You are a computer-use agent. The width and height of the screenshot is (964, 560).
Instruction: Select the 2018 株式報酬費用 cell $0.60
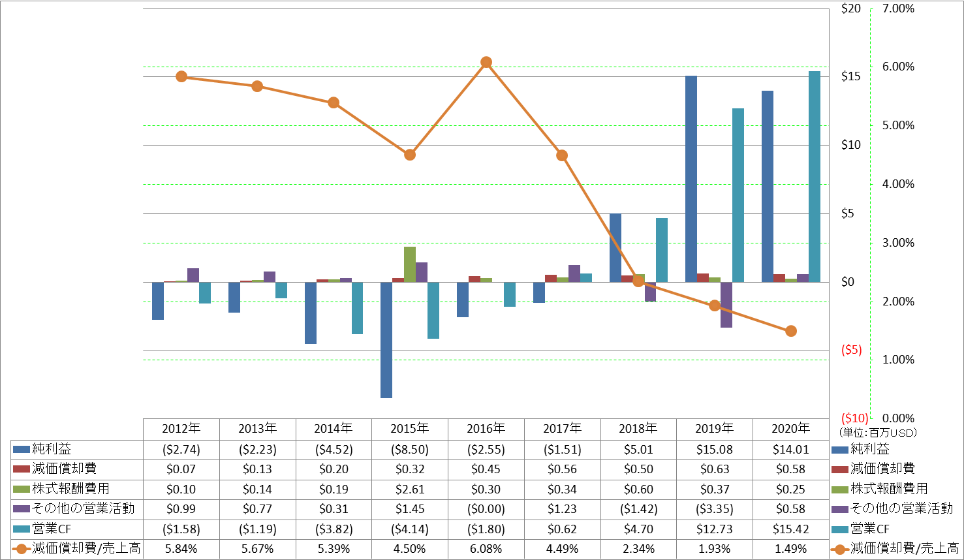click(x=638, y=490)
